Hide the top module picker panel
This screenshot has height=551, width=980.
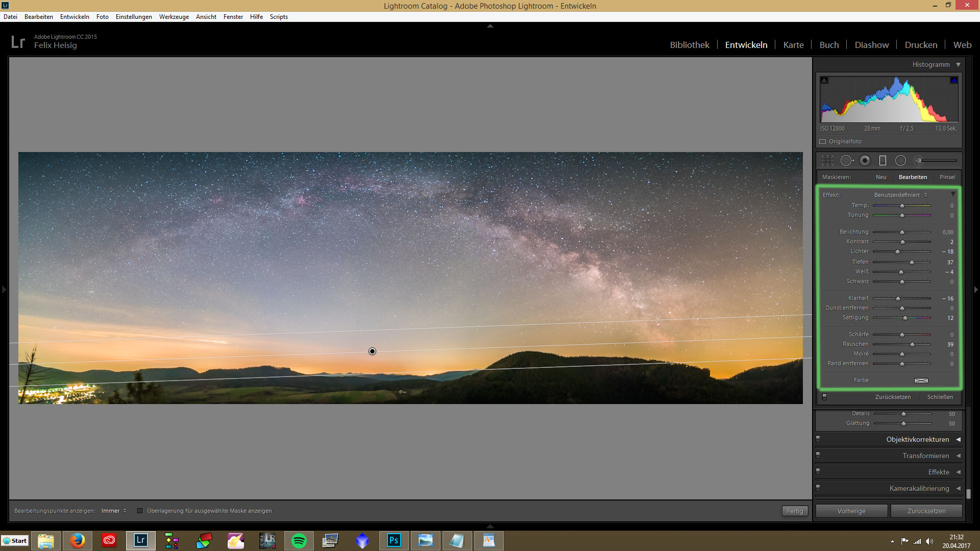click(x=490, y=26)
